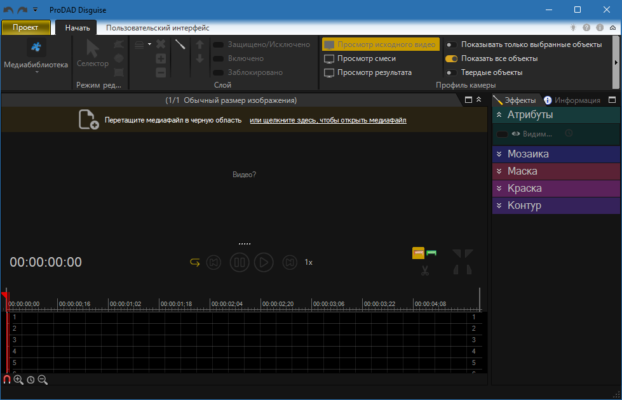622x400 pixels.
Task: Click the clock icon in Атрибуты
Action: point(569,133)
